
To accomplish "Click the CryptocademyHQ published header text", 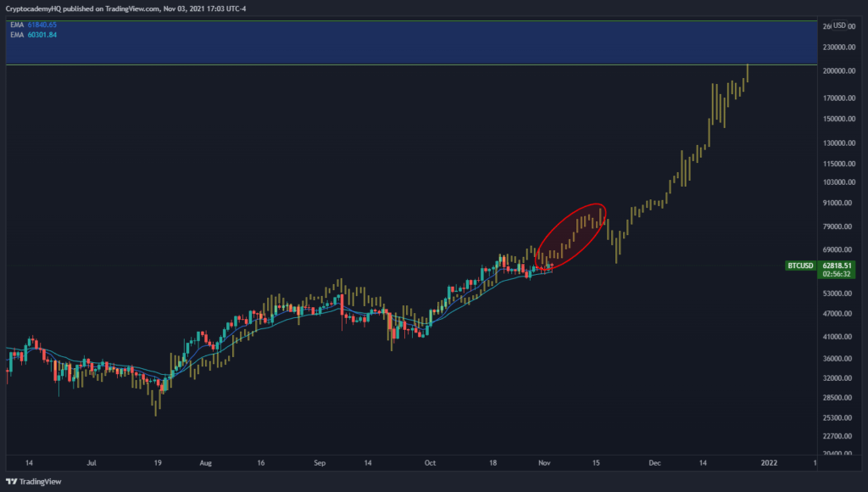I will (125, 8).
